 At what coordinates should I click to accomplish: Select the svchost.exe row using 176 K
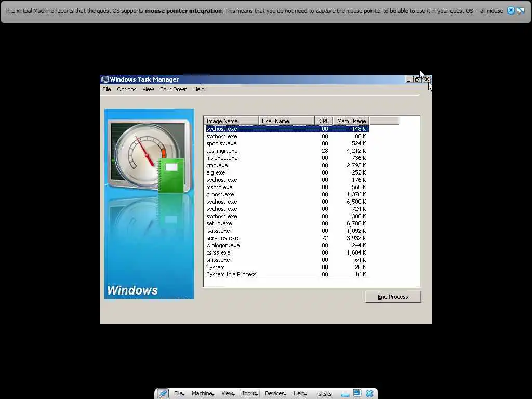point(287,180)
